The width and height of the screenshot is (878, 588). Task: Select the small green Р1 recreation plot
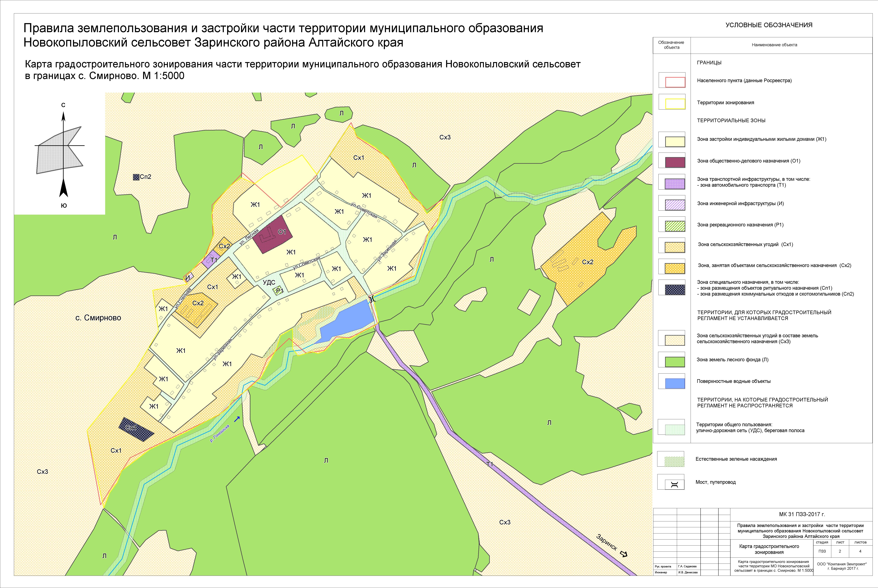pyautogui.click(x=278, y=291)
